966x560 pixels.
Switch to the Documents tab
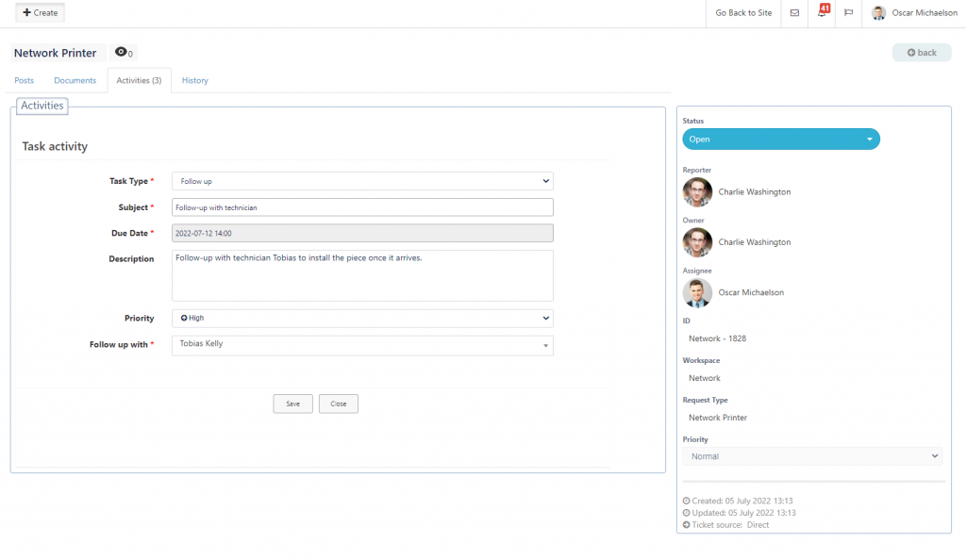click(75, 81)
